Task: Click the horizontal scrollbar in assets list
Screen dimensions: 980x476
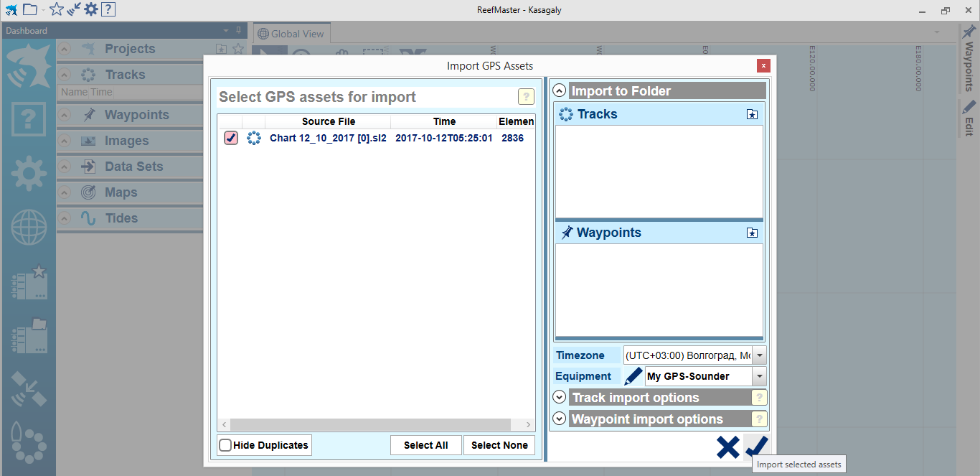Action: click(370, 425)
